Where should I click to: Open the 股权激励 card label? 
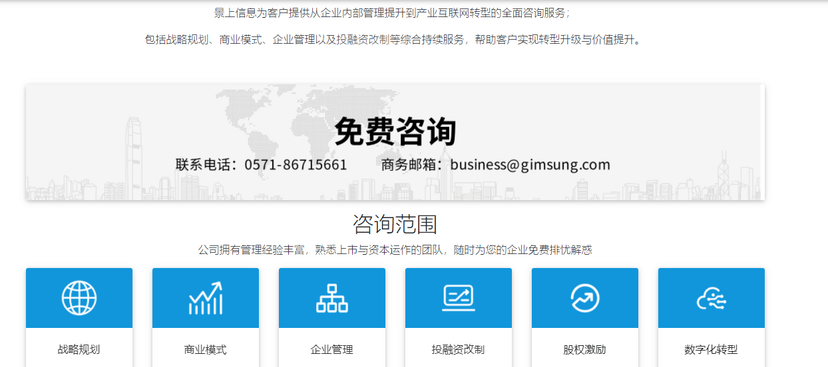[x=585, y=350]
